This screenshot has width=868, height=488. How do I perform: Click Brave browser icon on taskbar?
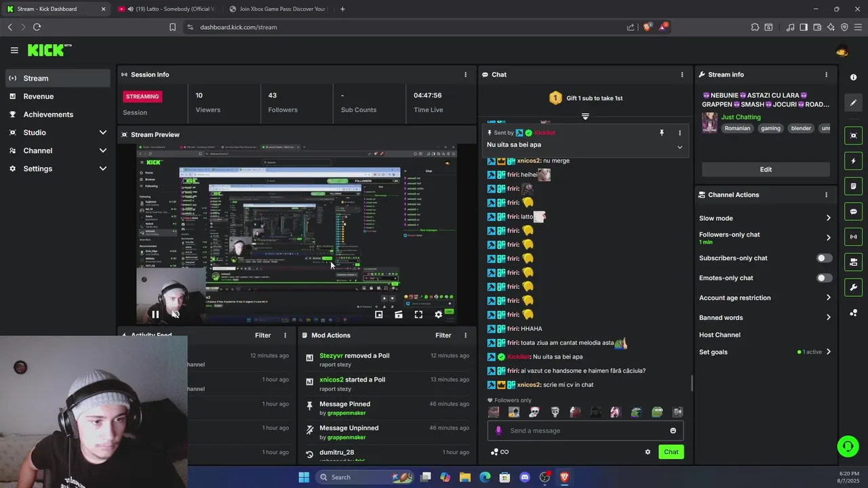tap(564, 477)
